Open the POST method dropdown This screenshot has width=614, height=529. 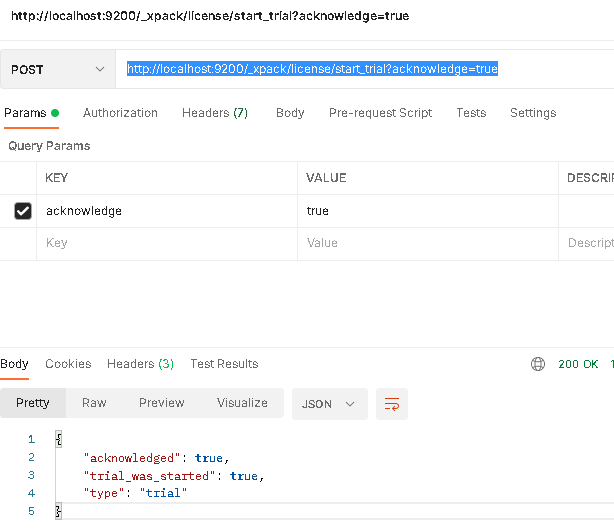point(58,69)
